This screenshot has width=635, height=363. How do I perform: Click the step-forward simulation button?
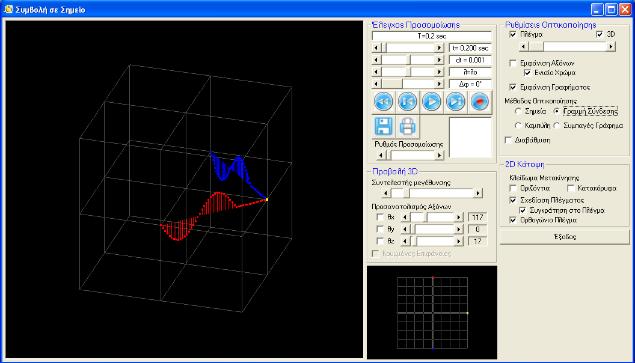pos(455,102)
